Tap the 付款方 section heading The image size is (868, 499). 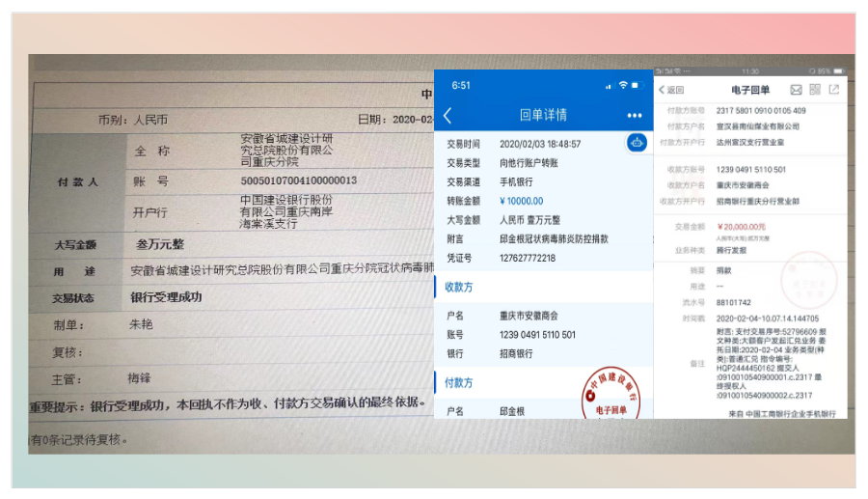click(459, 383)
